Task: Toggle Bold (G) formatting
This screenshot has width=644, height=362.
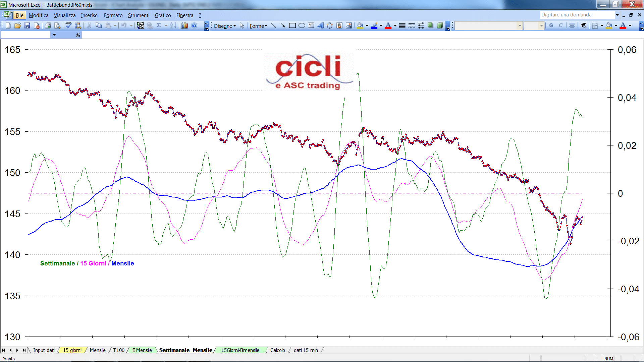Action: (x=551, y=25)
